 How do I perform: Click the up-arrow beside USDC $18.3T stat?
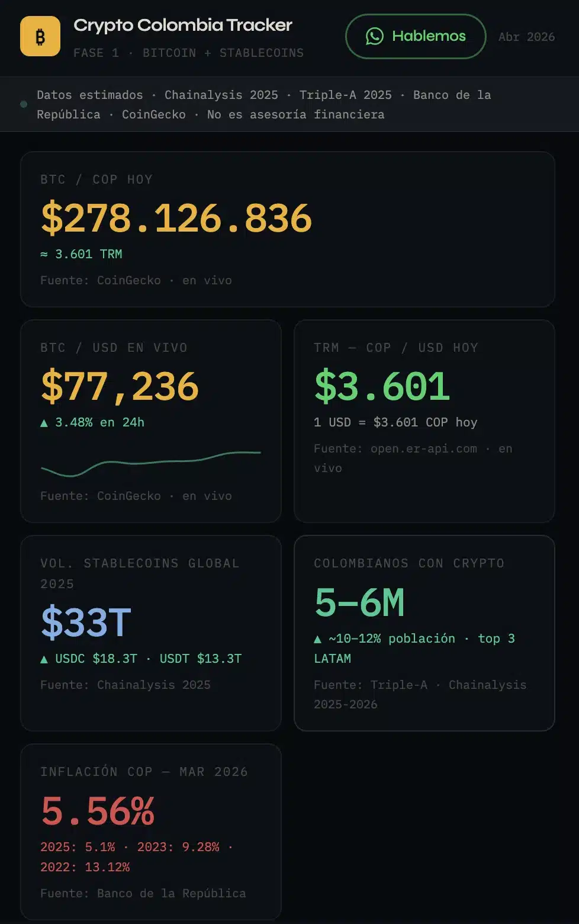coord(44,658)
